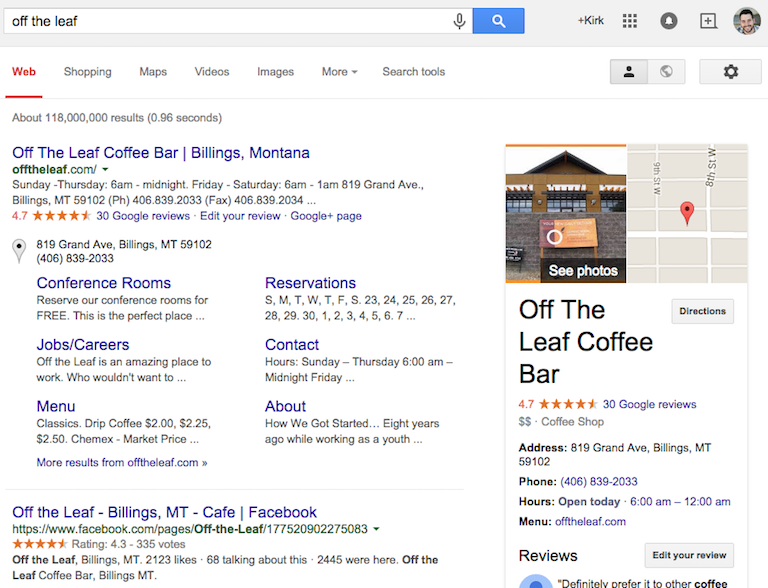Expand the dropdown arrow beside offtheleaf.com/
The width and height of the screenshot is (768, 588).
pyautogui.click(x=106, y=171)
